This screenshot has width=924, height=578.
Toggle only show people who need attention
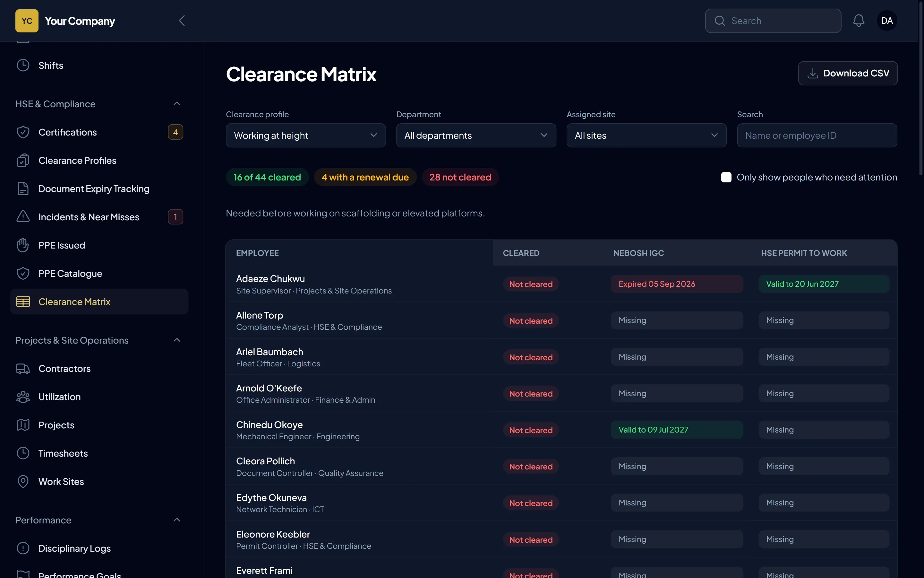[x=726, y=177]
